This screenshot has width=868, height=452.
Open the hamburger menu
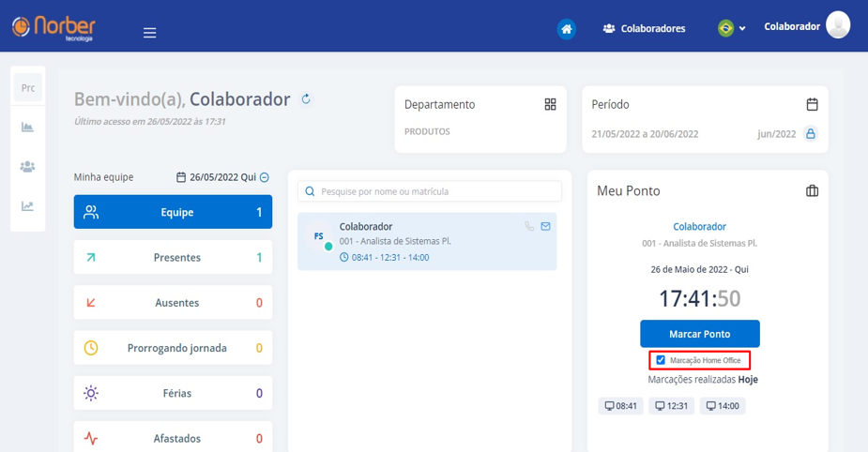(149, 33)
